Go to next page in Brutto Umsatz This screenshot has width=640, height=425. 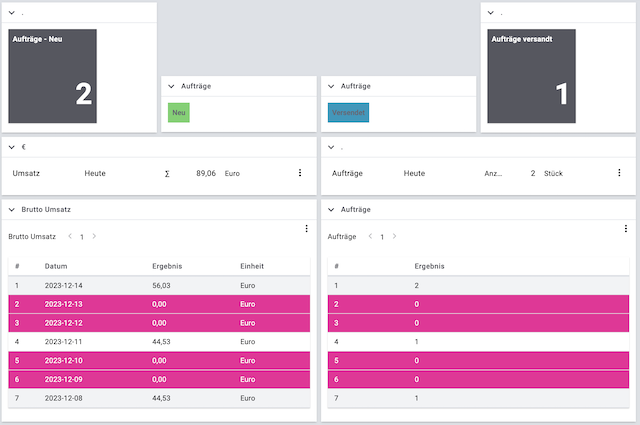click(95, 237)
